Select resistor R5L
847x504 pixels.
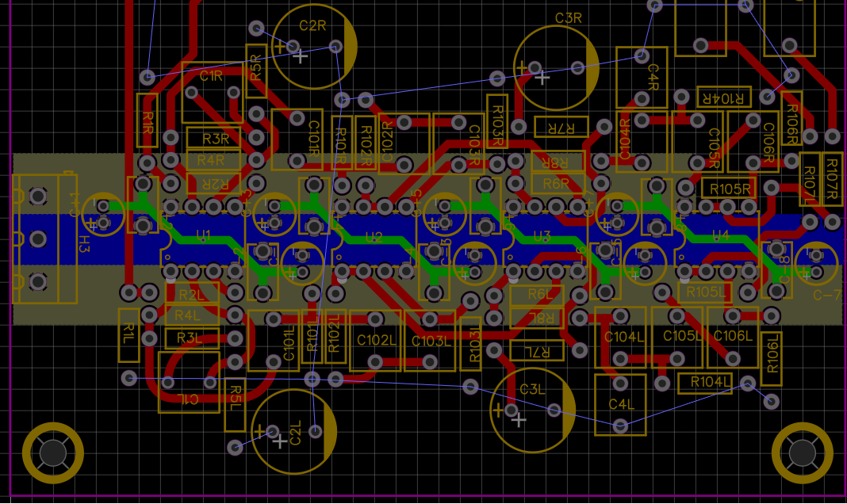[x=235, y=404]
